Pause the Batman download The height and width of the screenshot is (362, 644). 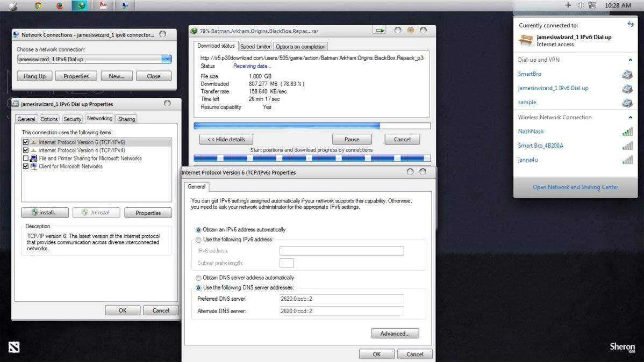point(352,139)
